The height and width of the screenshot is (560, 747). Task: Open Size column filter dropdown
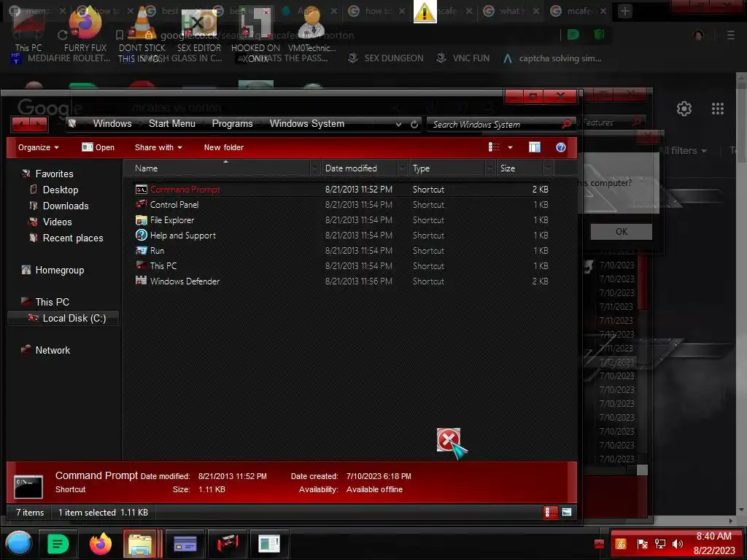point(549,168)
